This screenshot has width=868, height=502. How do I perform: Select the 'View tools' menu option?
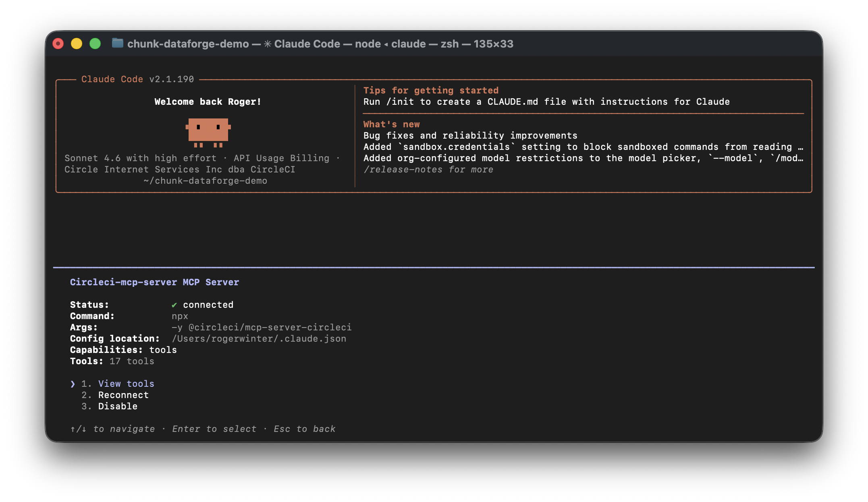(x=126, y=384)
